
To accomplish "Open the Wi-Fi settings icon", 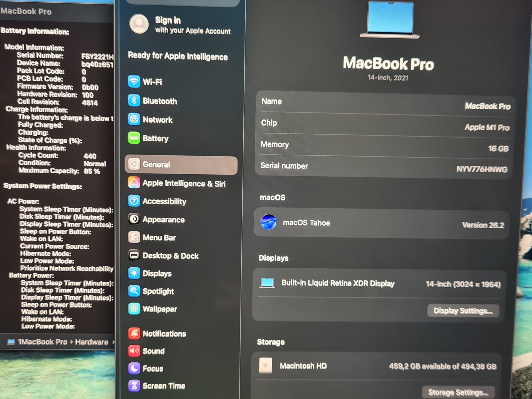I will tap(134, 81).
